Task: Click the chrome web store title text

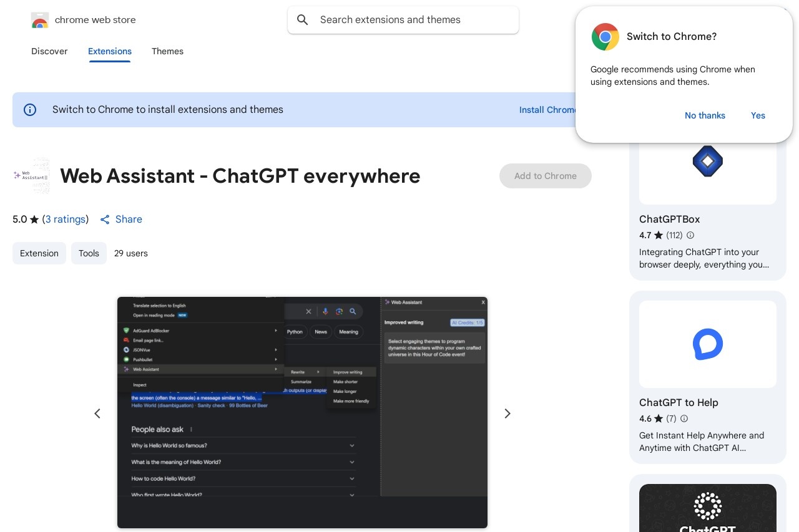Action: click(x=96, y=20)
